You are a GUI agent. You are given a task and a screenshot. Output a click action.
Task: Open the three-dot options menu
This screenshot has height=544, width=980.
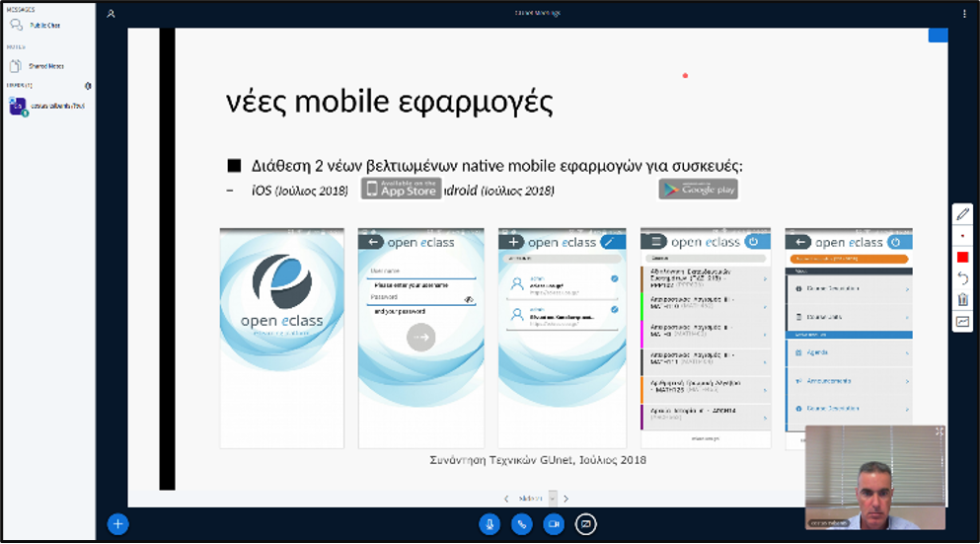tap(964, 14)
